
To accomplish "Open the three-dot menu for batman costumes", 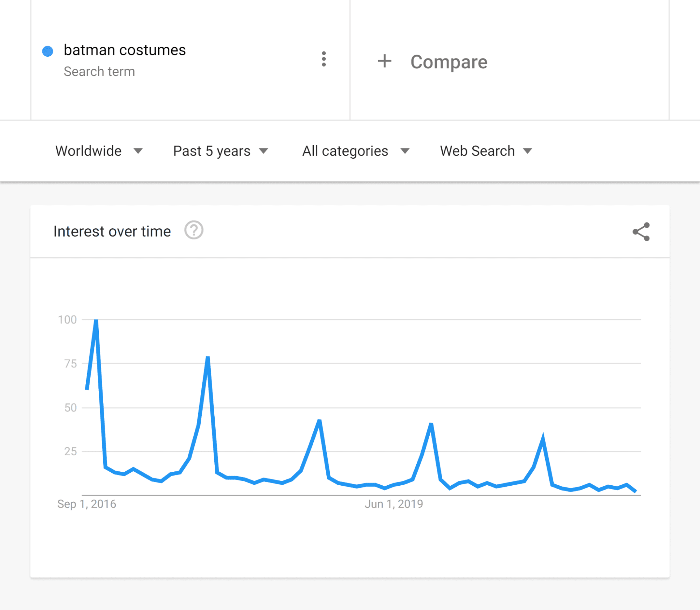I will (324, 59).
